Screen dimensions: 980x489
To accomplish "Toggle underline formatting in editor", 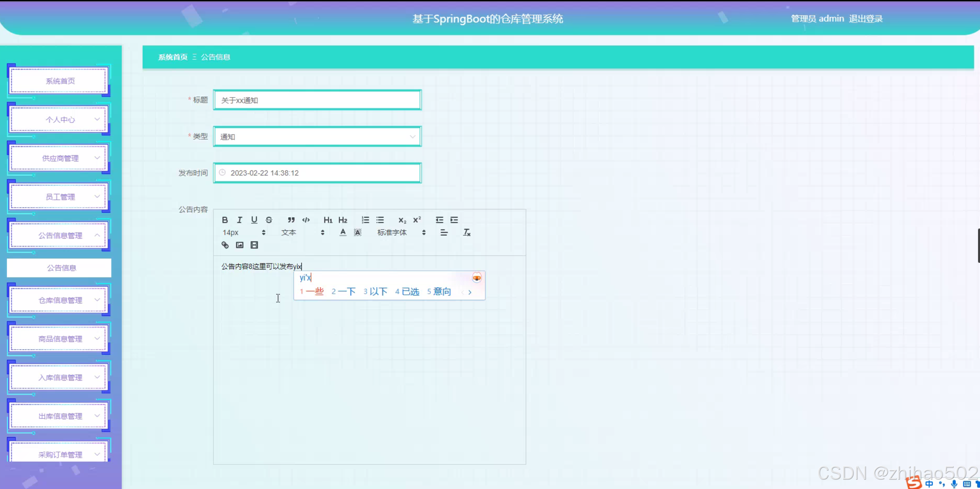I will (x=254, y=220).
